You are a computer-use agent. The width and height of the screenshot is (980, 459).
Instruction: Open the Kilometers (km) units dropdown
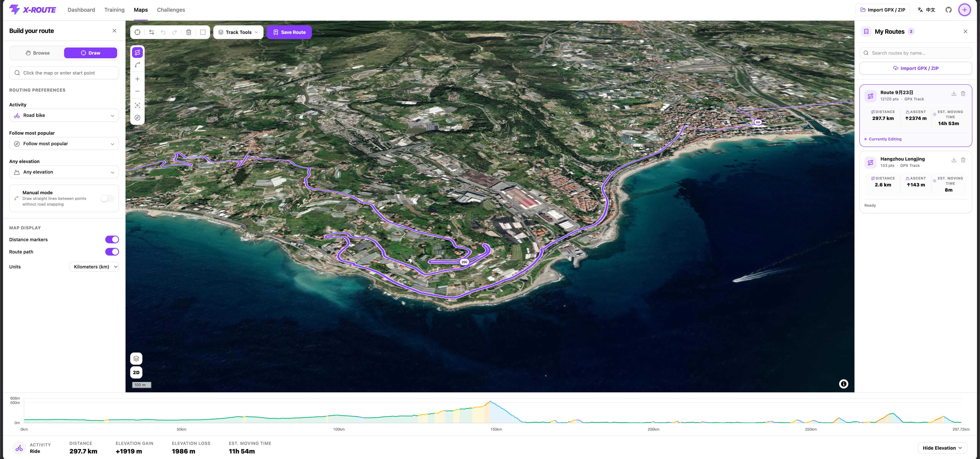(x=94, y=267)
